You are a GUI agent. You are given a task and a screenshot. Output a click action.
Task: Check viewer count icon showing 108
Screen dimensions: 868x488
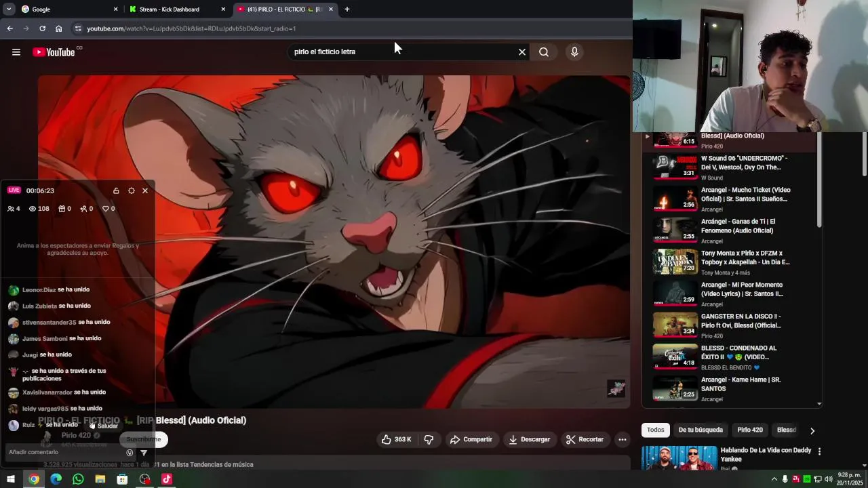tap(32, 209)
